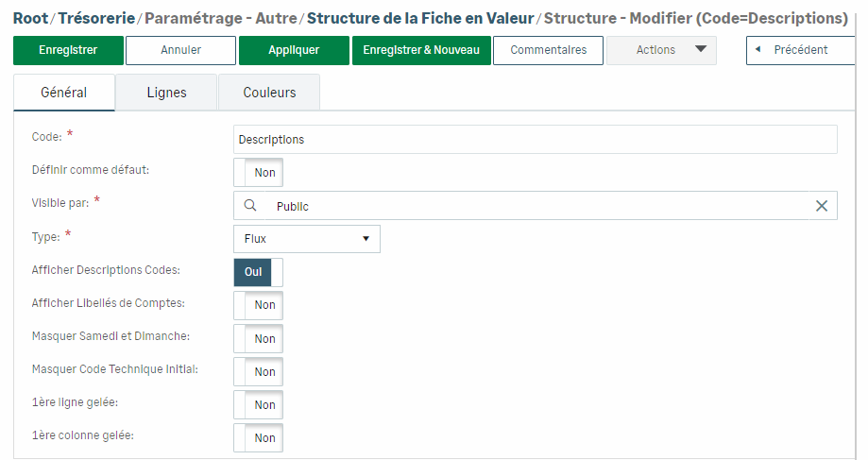The image size is (868, 460).
Task: Switch to the Lignes tab
Action: pyautogui.click(x=166, y=93)
